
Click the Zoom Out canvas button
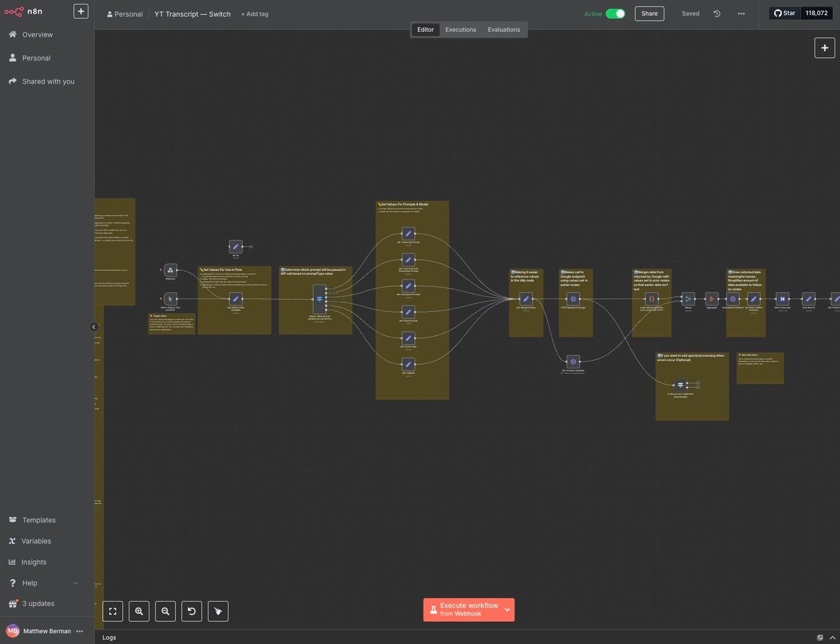165,612
